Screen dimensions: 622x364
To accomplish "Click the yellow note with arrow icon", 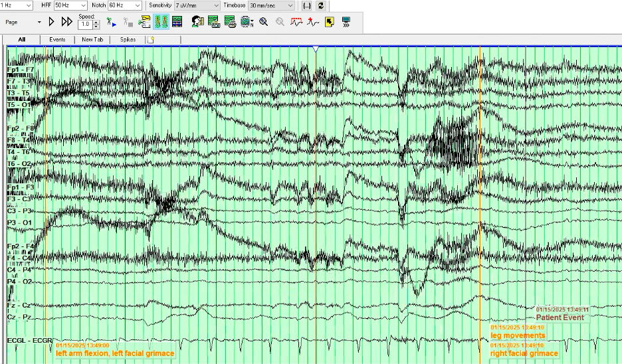I will (328, 22).
